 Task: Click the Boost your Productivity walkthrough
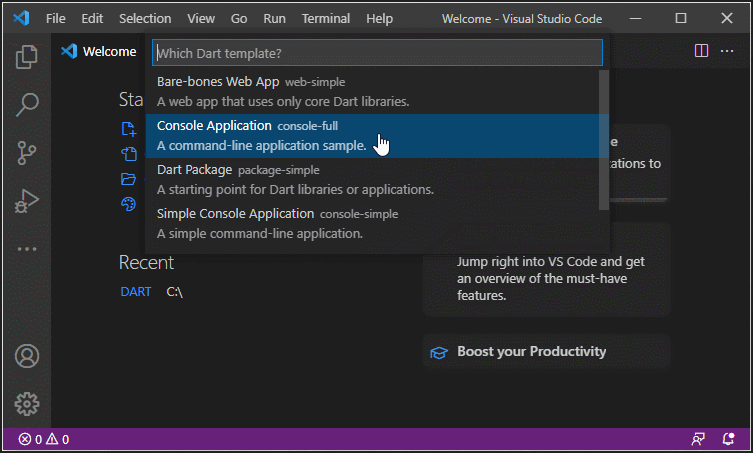[531, 351]
